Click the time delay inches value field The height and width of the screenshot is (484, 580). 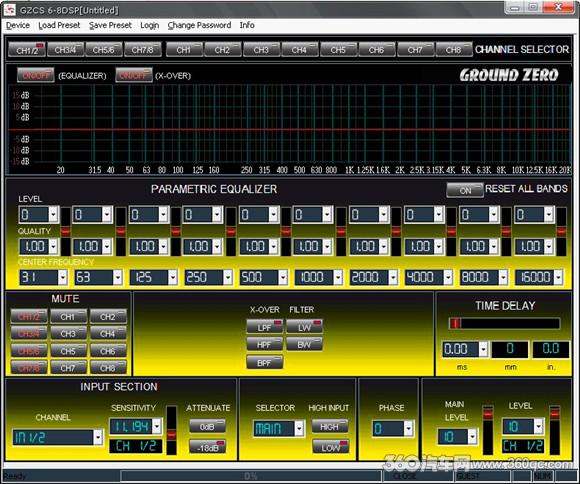[550, 349]
